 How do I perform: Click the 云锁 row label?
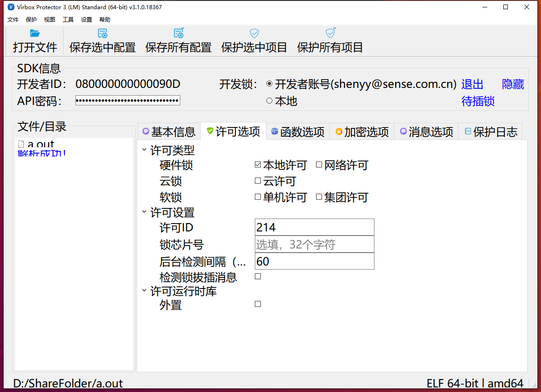point(170,181)
